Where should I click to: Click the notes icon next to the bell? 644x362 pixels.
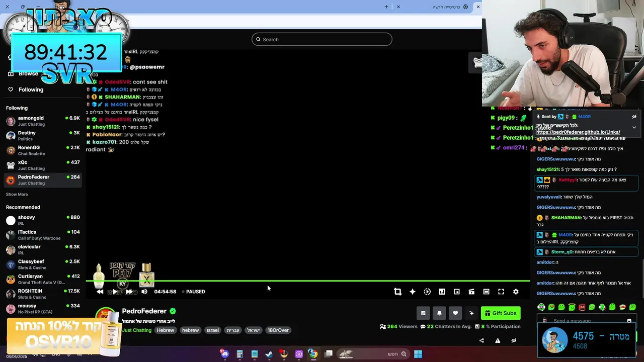point(423,313)
